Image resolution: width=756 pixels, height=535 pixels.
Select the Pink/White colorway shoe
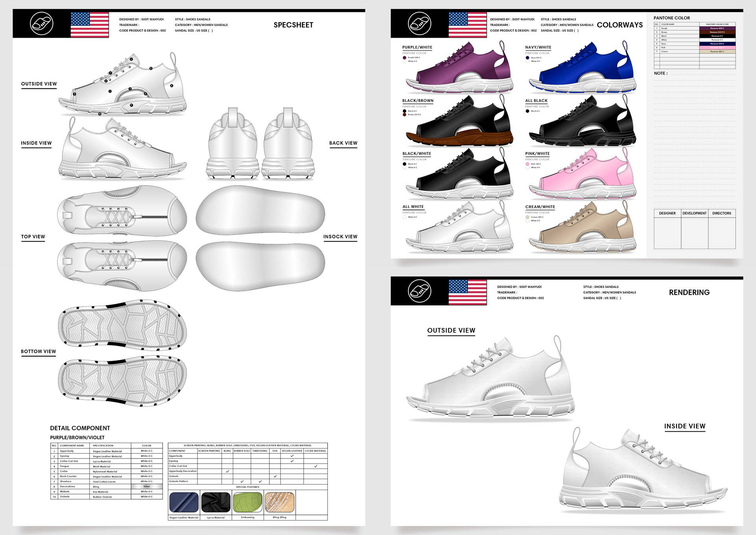tap(582, 173)
